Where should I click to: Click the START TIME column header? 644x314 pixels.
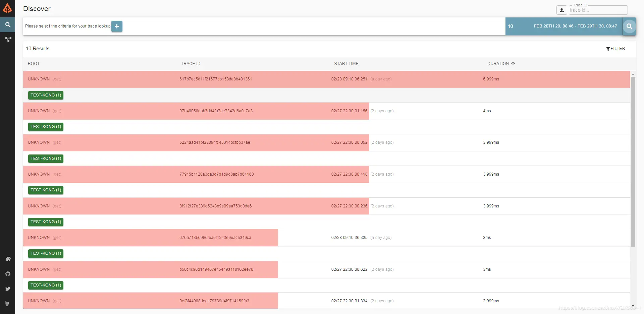346,64
